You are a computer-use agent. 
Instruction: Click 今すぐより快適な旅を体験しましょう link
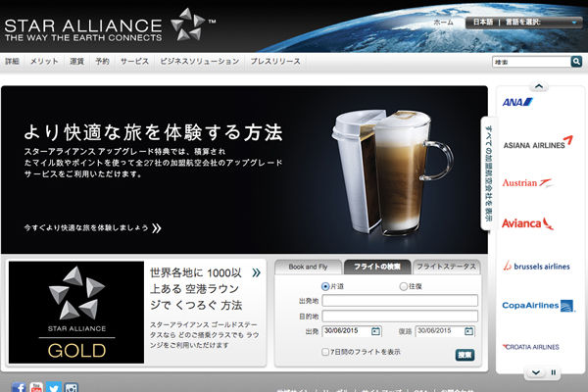(86, 227)
